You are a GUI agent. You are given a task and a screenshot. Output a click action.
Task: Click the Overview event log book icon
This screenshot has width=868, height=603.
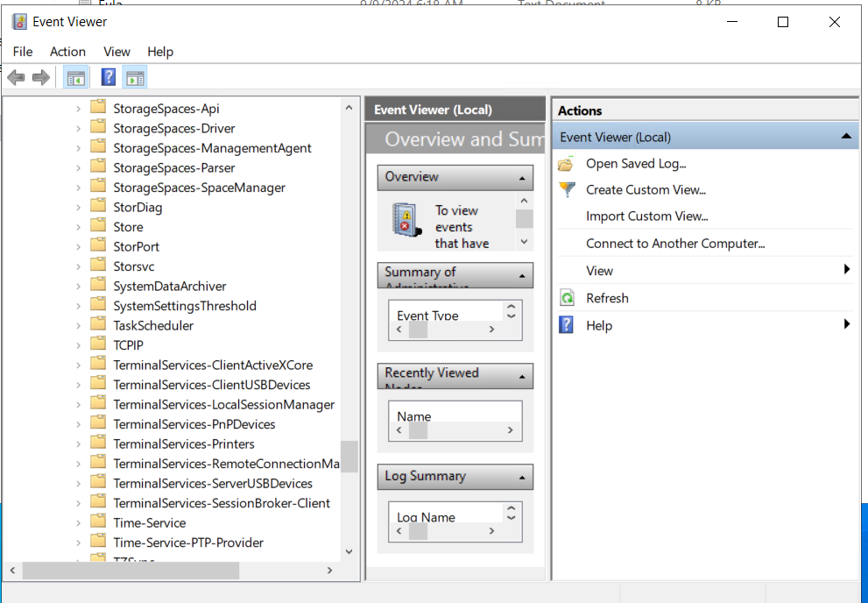[407, 220]
